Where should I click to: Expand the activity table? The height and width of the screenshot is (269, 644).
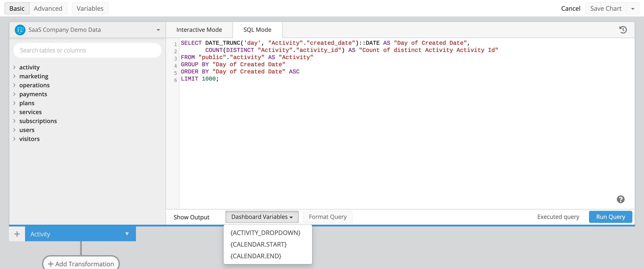click(x=14, y=67)
